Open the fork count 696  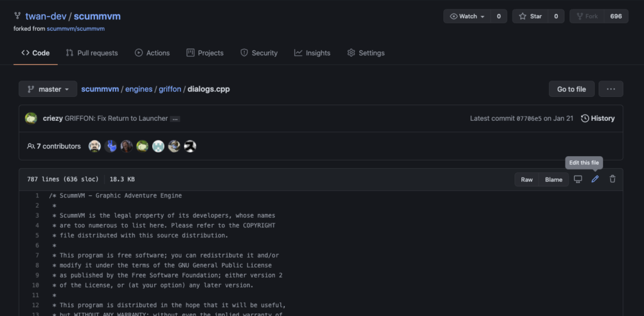pos(616,16)
